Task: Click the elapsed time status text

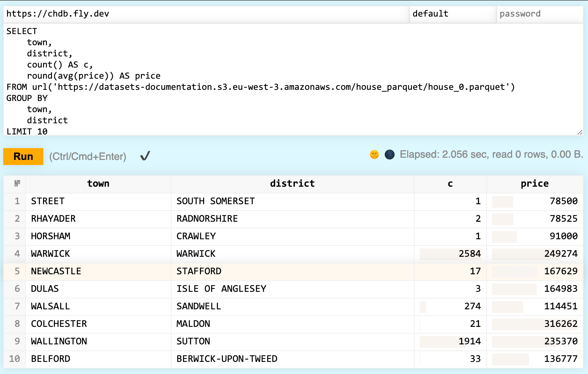Action: tap(491, 155)
